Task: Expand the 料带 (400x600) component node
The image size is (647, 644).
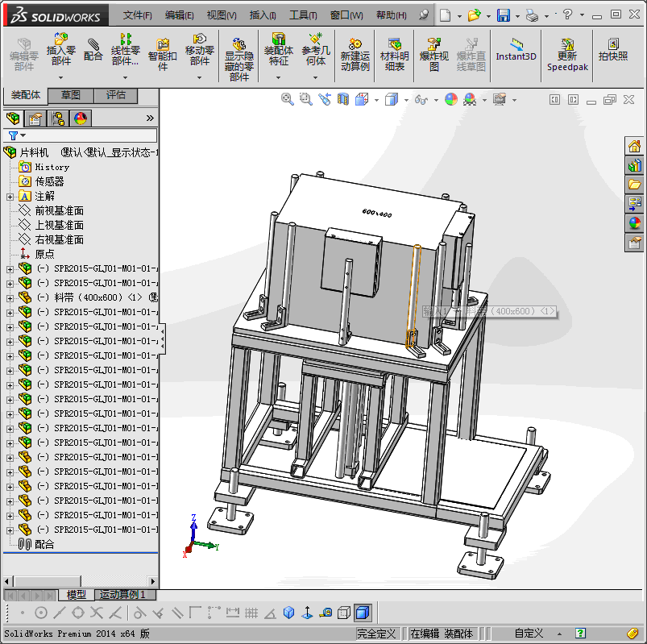Action: coord(10,297)
